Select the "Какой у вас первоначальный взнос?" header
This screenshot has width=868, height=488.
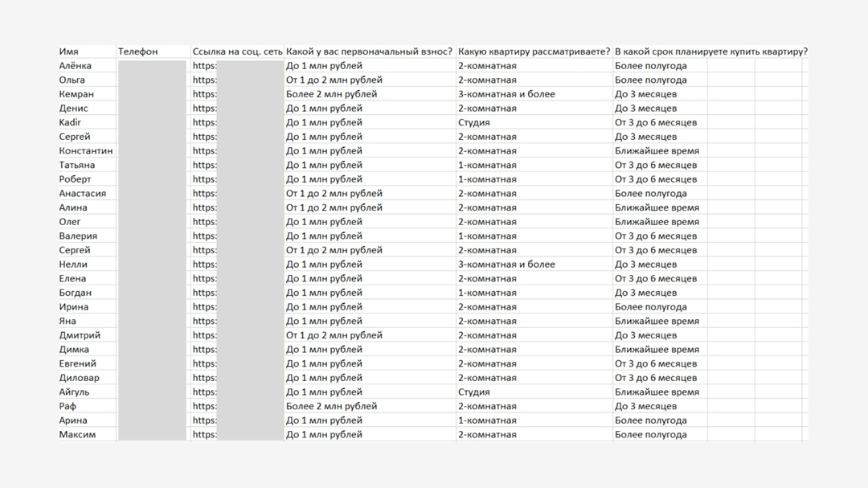(x=369, y=51)
